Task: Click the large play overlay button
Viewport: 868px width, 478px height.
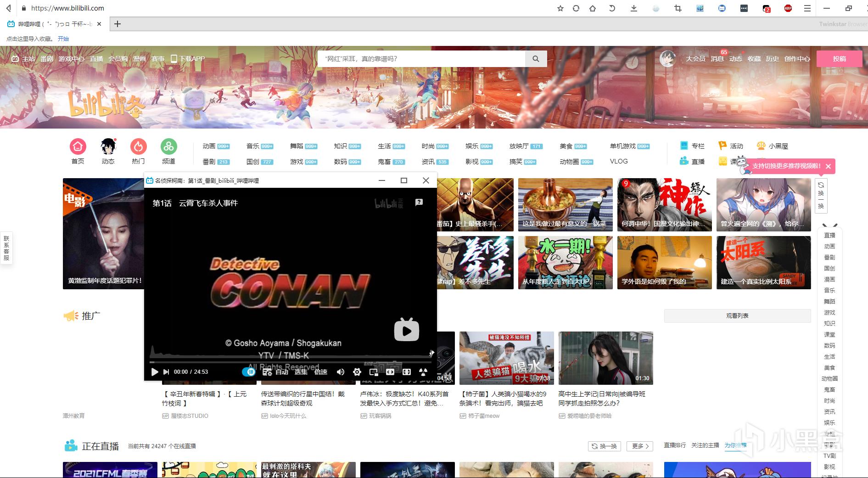Action: pyautogui.click(x=407, y=330)
